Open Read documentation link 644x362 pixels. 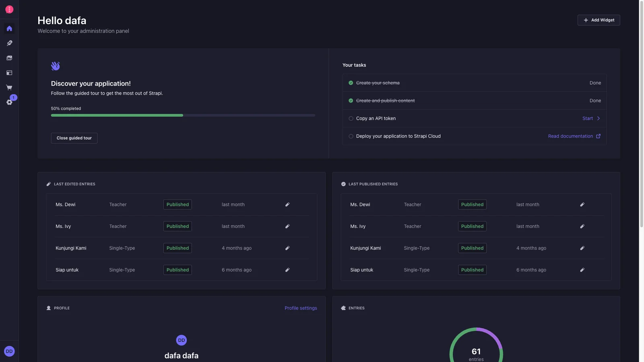tap(570, 136)
